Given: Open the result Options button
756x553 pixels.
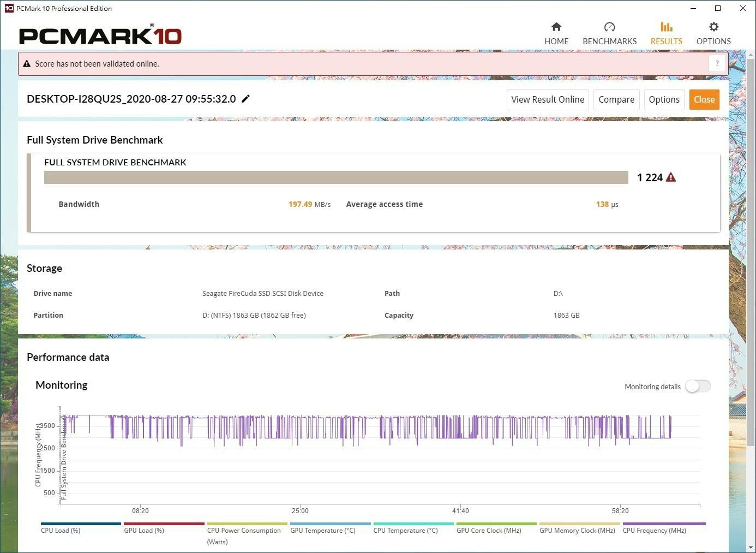Looking at the screenshot, I should (x=664, y=99).
